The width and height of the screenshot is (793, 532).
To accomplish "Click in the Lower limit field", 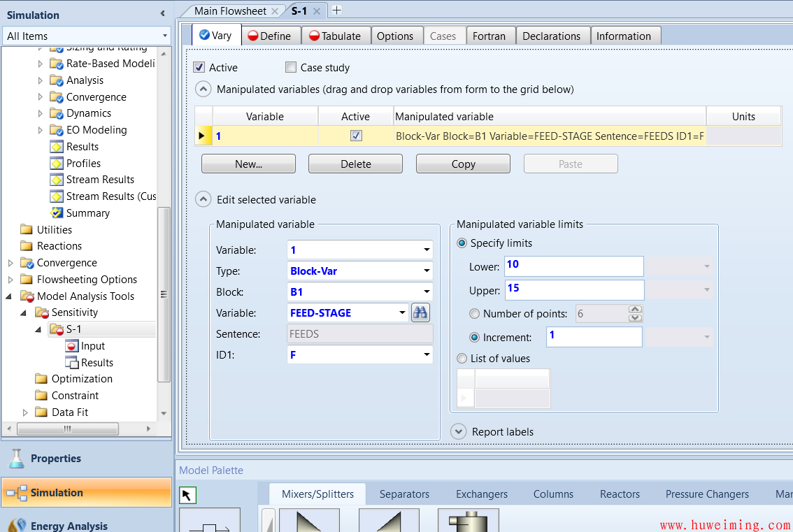I will [x=573, y=266].
